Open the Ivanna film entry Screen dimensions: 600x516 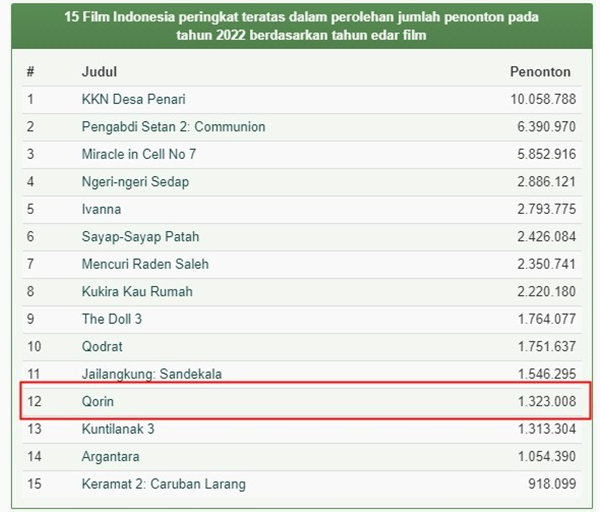pos(101,209)
